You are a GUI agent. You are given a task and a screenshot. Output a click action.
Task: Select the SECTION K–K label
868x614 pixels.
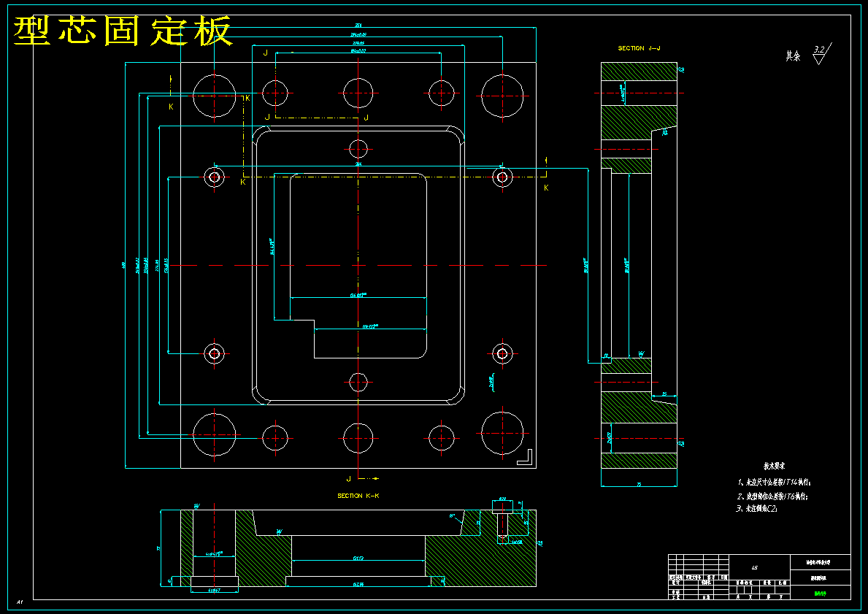(358, 496)
